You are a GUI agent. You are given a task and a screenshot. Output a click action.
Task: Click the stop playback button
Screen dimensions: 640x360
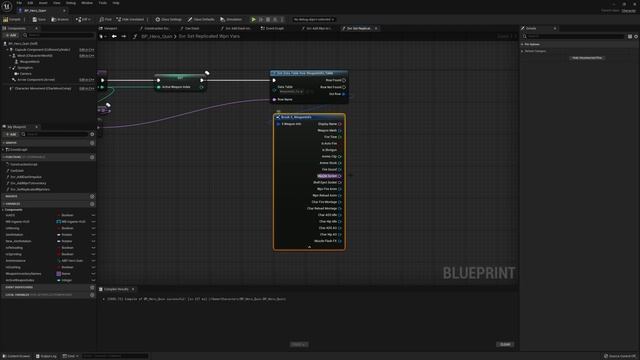click(x=268, y=19)
